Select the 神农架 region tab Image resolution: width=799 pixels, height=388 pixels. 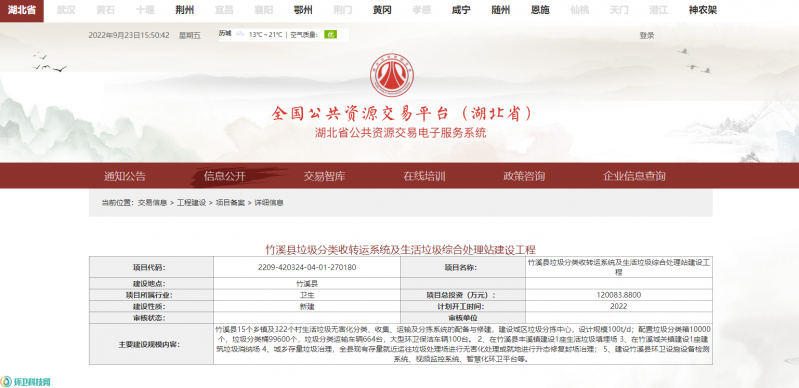click(703, 10)
